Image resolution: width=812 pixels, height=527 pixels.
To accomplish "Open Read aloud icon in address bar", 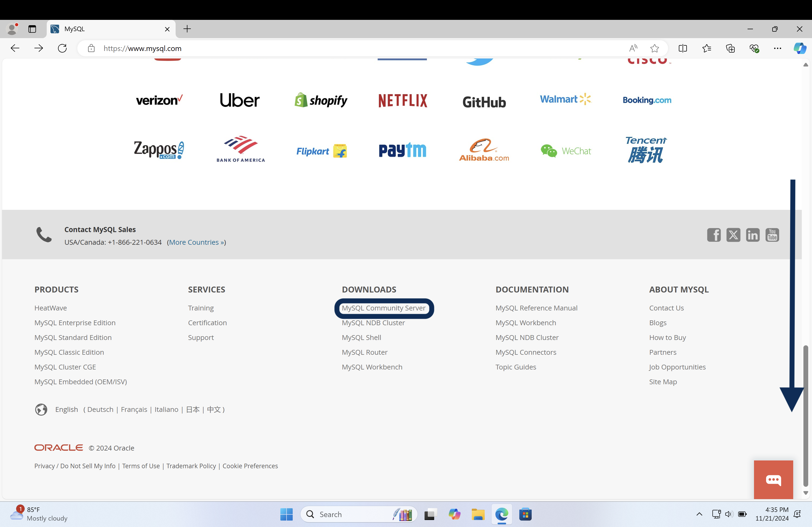I will [633, 48].
